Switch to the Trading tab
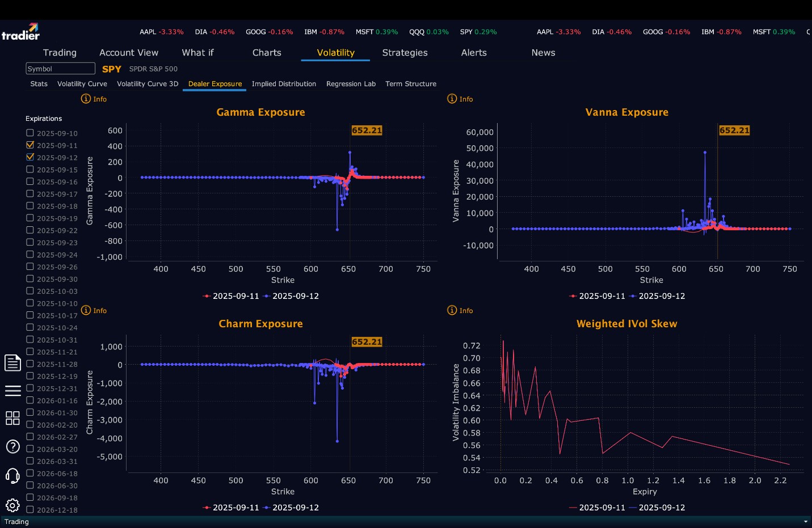Screen dimensions: 812x528 pos(60,53)
